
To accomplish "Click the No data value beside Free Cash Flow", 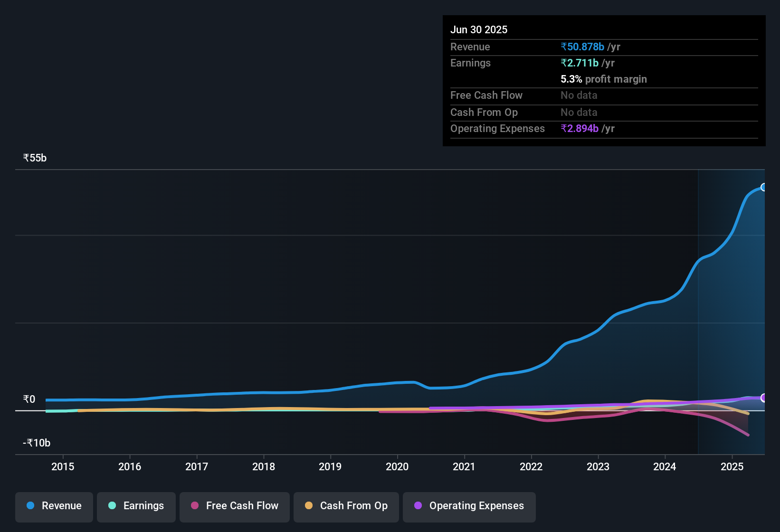I will [x=579, y=95].
